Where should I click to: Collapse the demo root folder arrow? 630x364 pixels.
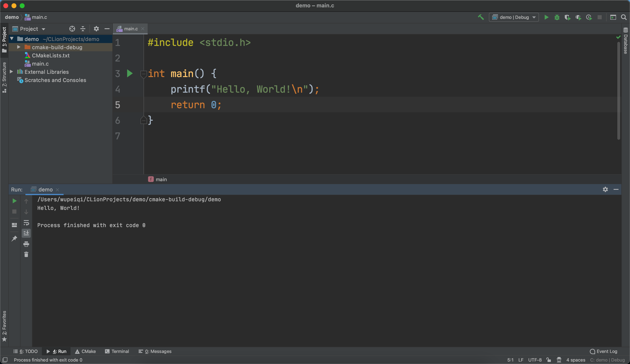[12, 39]
